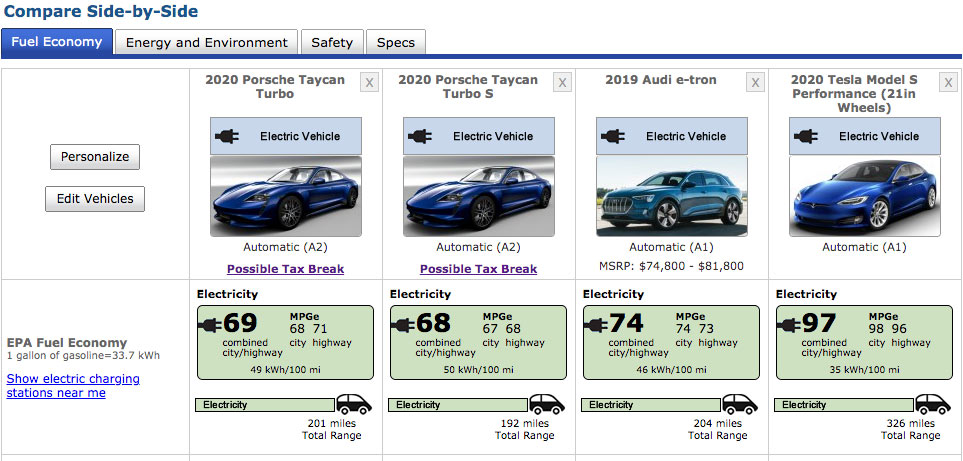Image resolution: width=963 pixels, height=461 pixels.
Task: Click the Edit Vehicles button
Action: [x=95, y=199]
